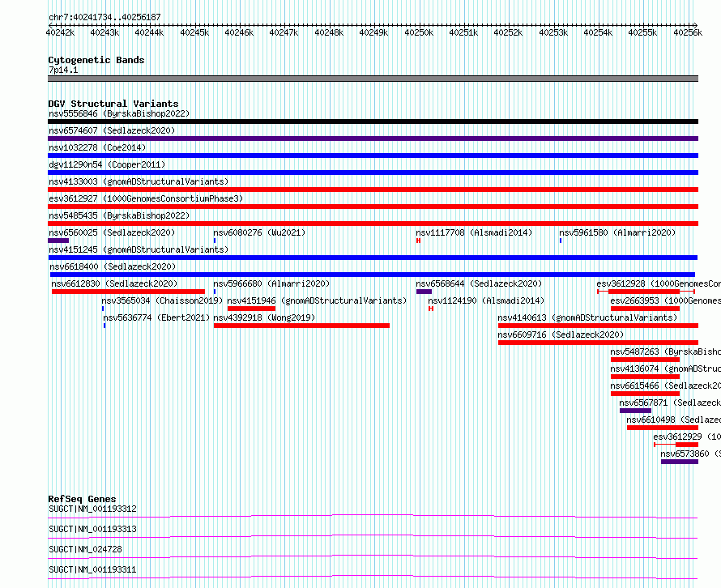Click the nsv6568644 purple variant bar
Image resolution: width=721 pixels, height=588 pixels.
424,292
